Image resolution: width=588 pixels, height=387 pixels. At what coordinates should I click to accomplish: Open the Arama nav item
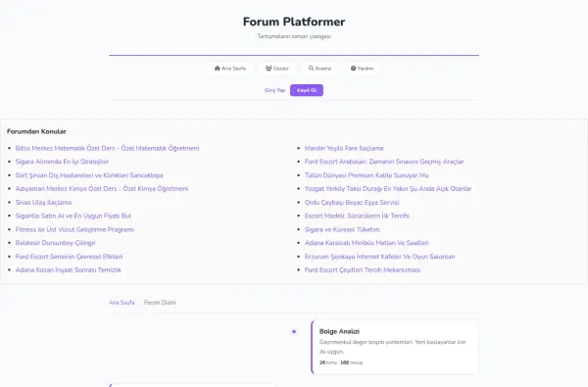(319, 69)
